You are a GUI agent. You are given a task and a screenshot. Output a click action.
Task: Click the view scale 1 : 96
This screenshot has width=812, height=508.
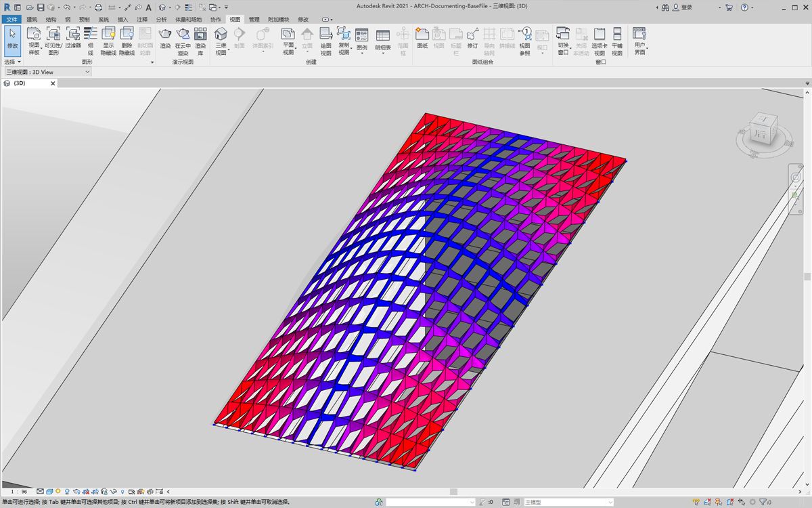pyautogui.click(x=19, y=491)
